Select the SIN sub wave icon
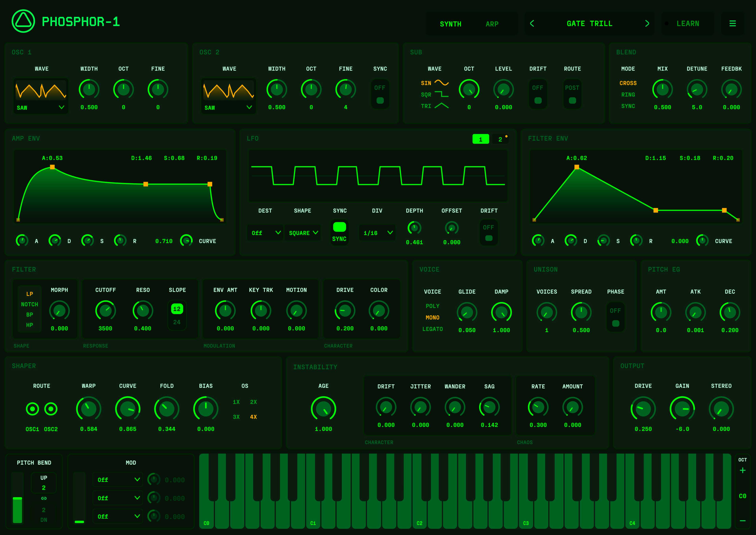The image size is (756, 535). coord(442,83)
